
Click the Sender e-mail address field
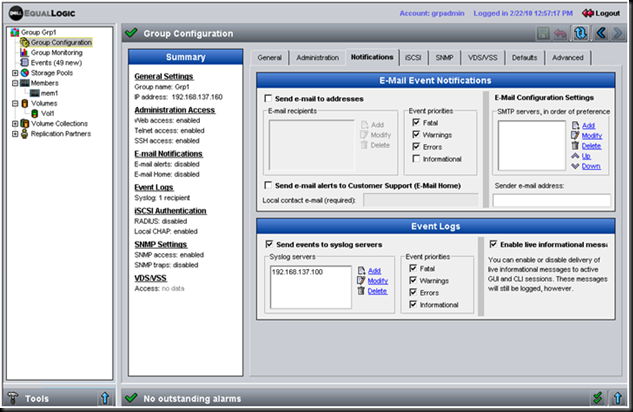pos(551,200)
